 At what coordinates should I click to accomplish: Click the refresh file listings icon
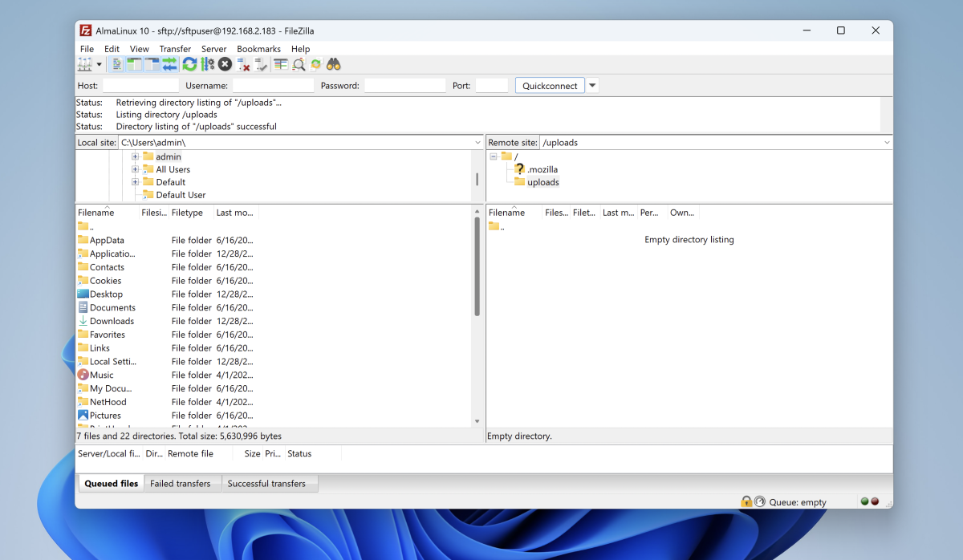coord(189,64)
